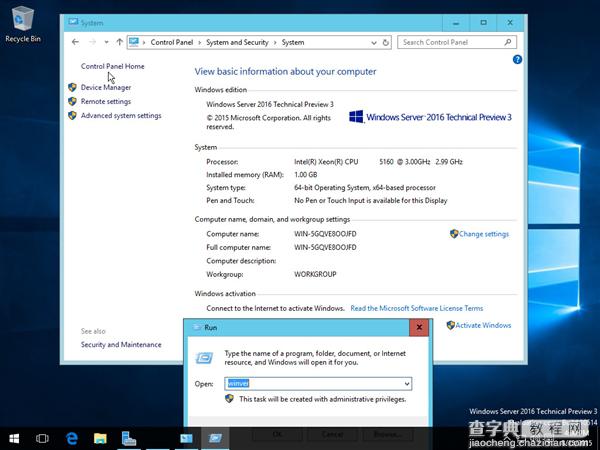Read the Microsoft Software License Terms
The image size is (600, 450).
tap(417, 308)
